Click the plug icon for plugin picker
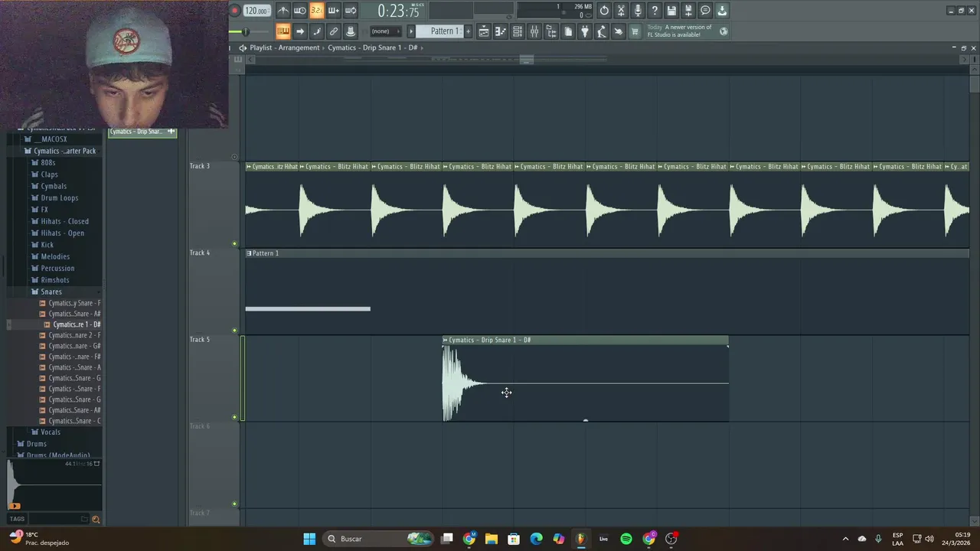This screenshot has width=980, height=551. (585, 31)
